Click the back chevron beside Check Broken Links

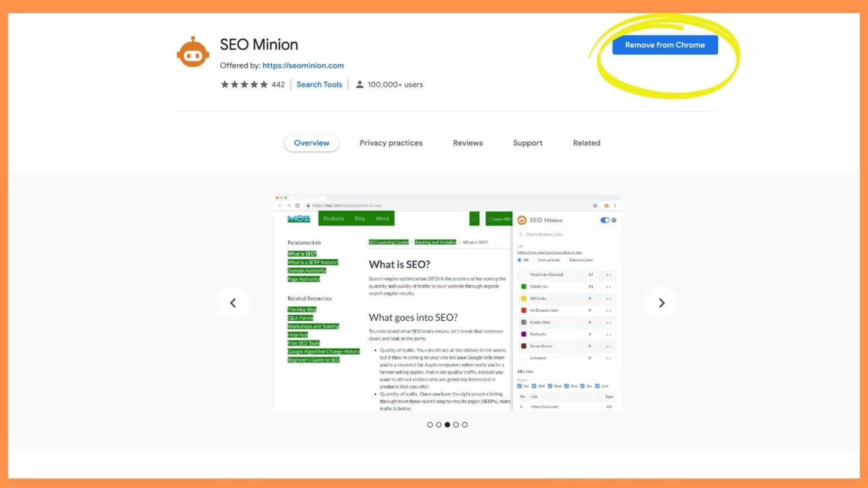[x=521, y=234]
